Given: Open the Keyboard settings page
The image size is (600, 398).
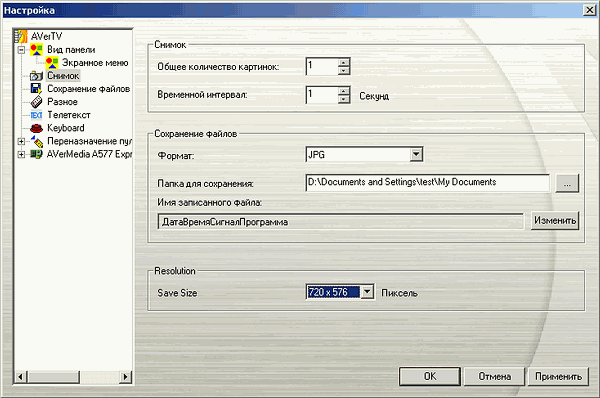Looking at the screenshot, I should 66,128.
